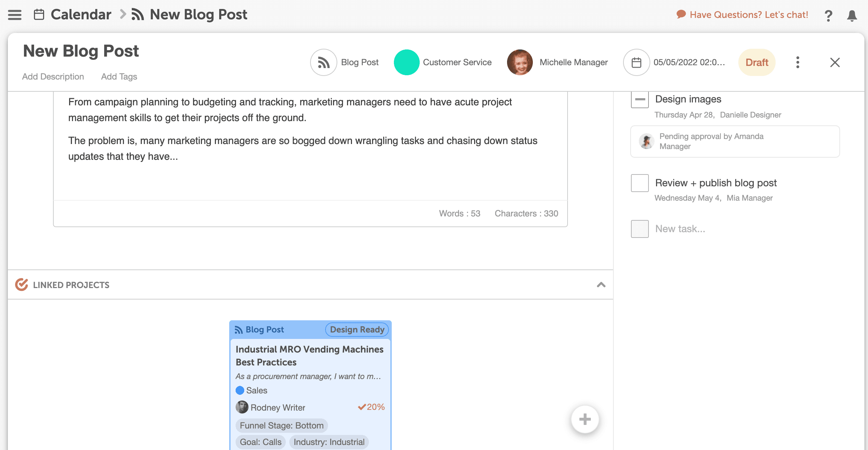Click Danielle Designer assignee

coord(751,115)
